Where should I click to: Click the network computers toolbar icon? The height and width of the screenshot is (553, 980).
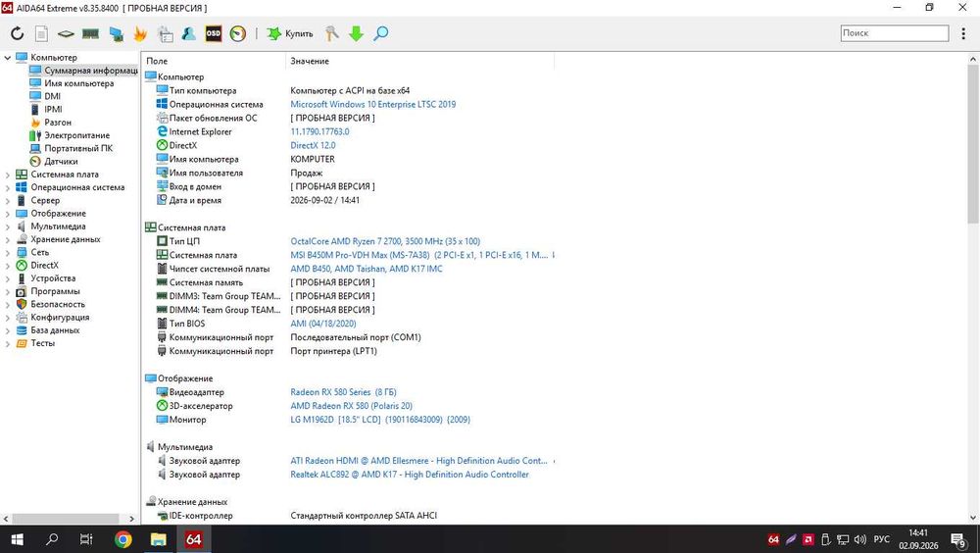pos(116,33)
